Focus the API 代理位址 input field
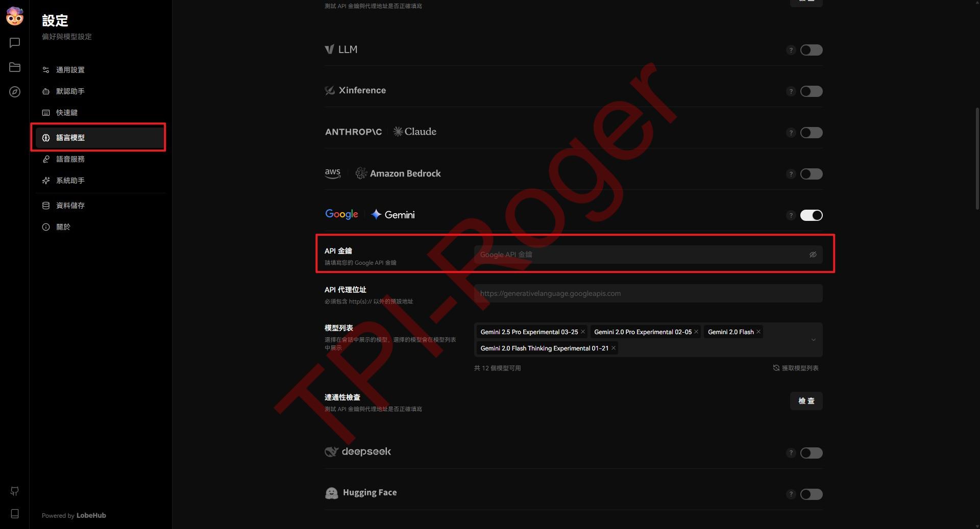 coord(648,293)
